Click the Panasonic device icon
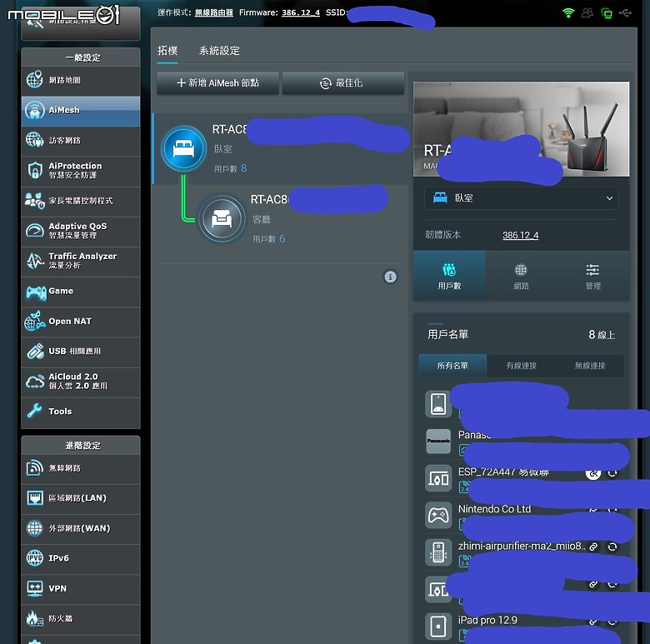Image resolution: width=650 pixels, height=644 pixels. pyautogui.click(x=438, y=441)
